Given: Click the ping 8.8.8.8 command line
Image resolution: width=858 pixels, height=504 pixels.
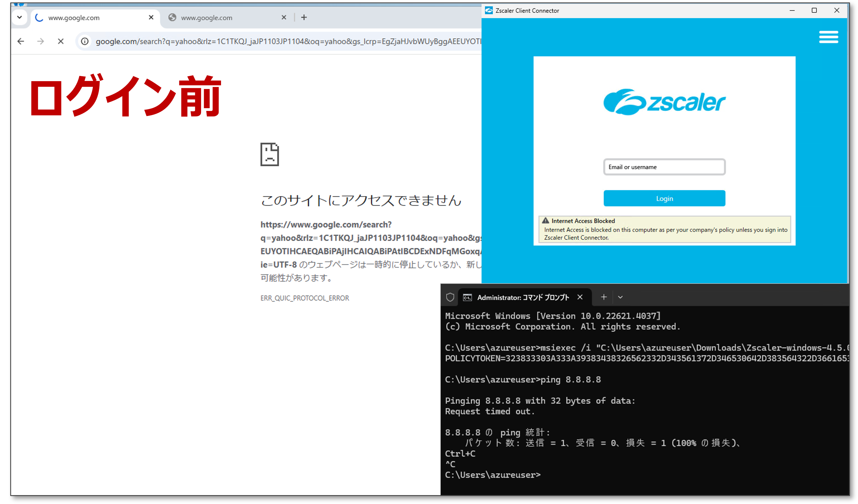Looking at the screenshot, I should (523, 379).
